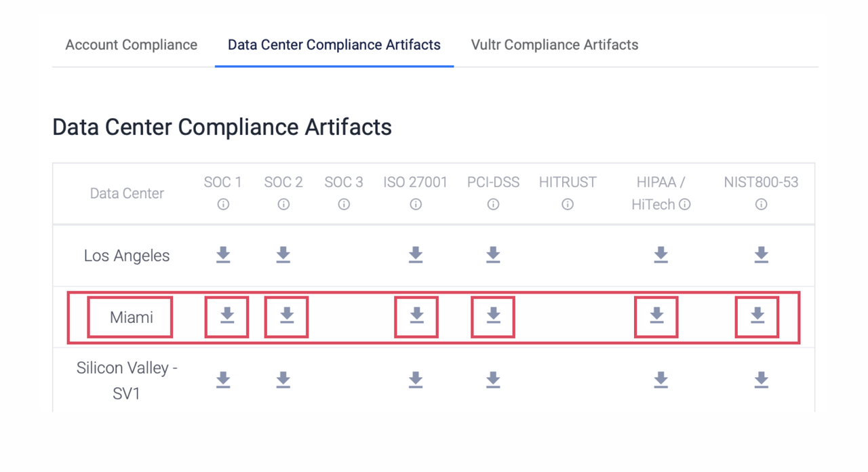Download the SOC 1 report for Silicon Valley - SV1

click(223, 380)
